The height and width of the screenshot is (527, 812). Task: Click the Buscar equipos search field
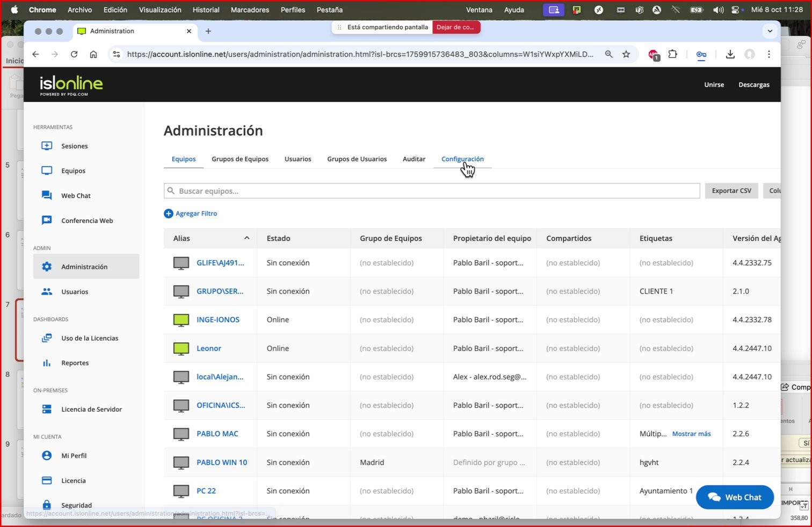point(432,191)
